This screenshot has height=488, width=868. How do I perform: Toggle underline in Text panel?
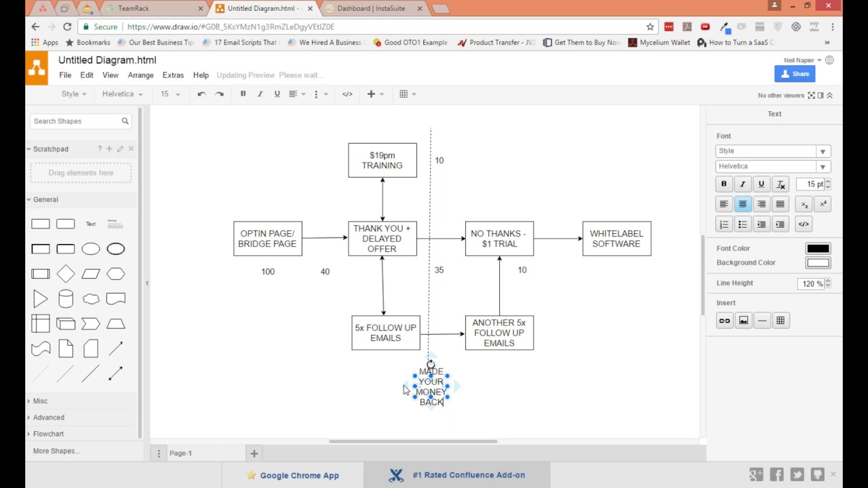point(762,184)
